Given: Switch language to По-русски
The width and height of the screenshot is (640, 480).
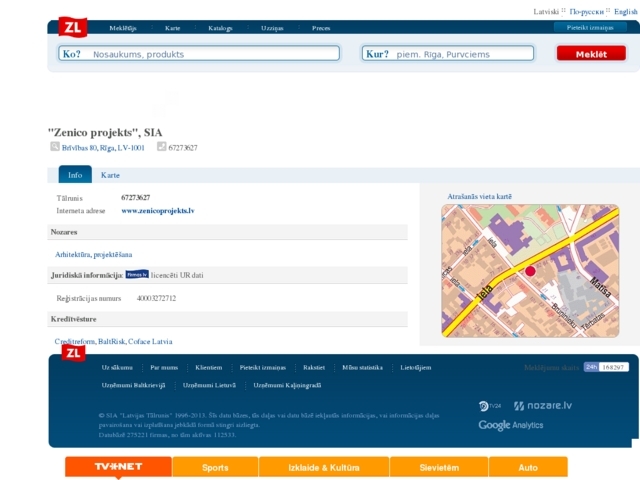Looking at the screenshot, I should tap(587, 11).
